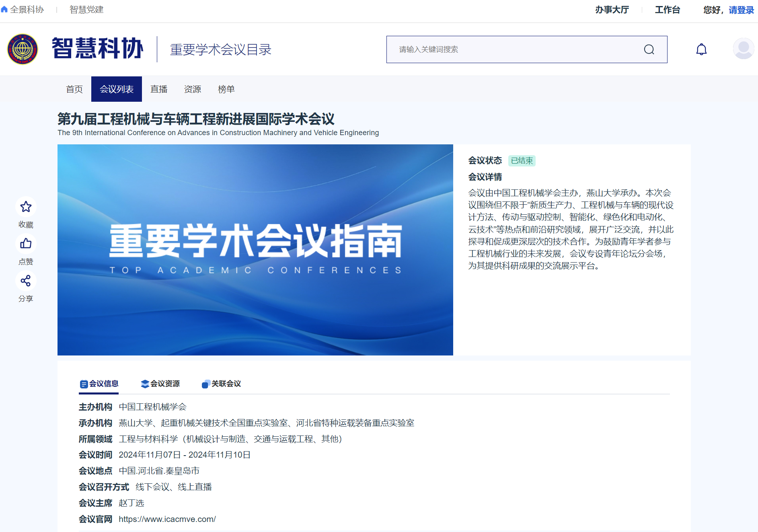Click the magnifier search icon

(649, 49)
